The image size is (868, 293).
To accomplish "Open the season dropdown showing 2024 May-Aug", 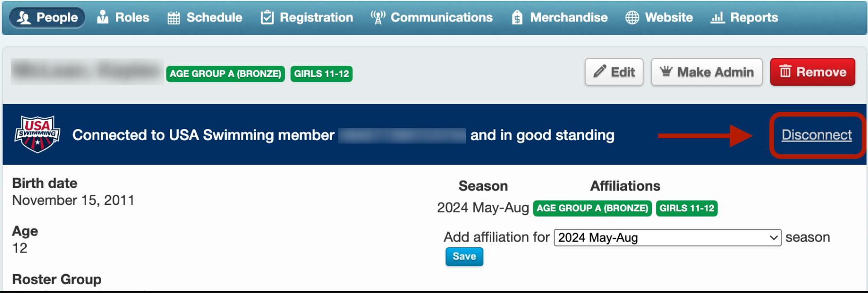I will pos(667,238).
